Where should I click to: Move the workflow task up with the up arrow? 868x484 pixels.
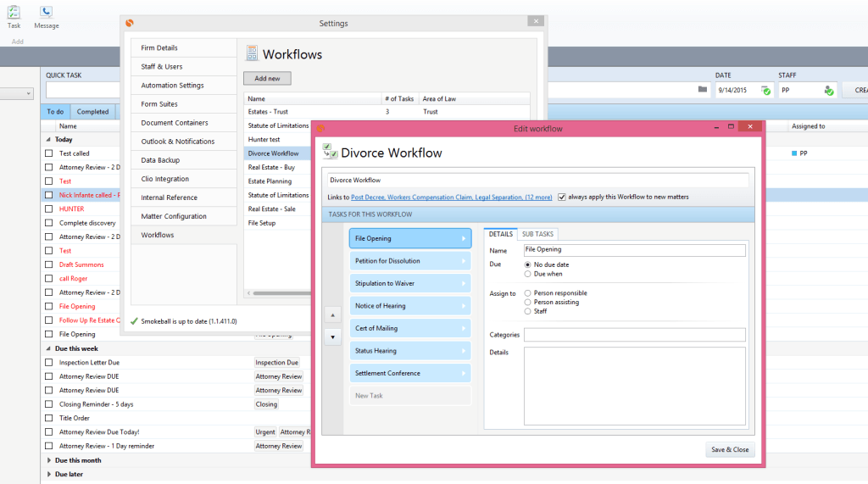pyautogui.click(x=333, y=314)
